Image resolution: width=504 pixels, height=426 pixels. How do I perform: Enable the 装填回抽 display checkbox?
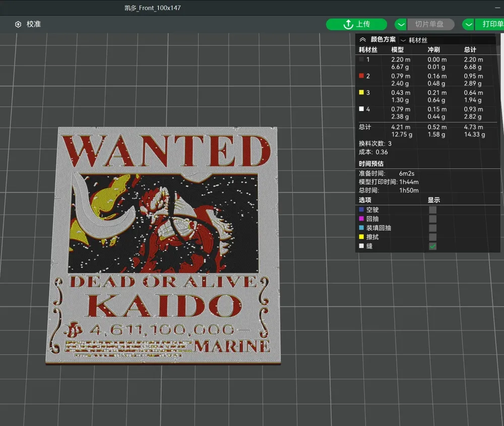click(x=432, y=228)
